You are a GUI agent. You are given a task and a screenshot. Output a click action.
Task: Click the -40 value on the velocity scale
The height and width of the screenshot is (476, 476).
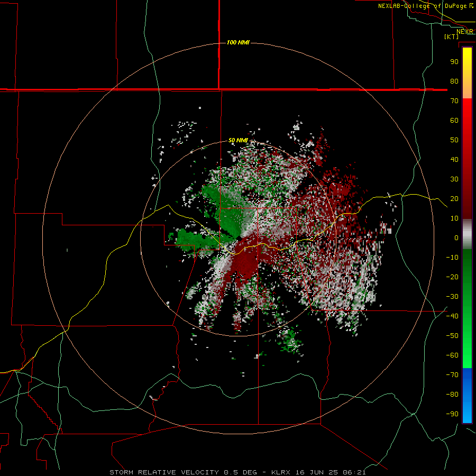[x=452, y=316]
